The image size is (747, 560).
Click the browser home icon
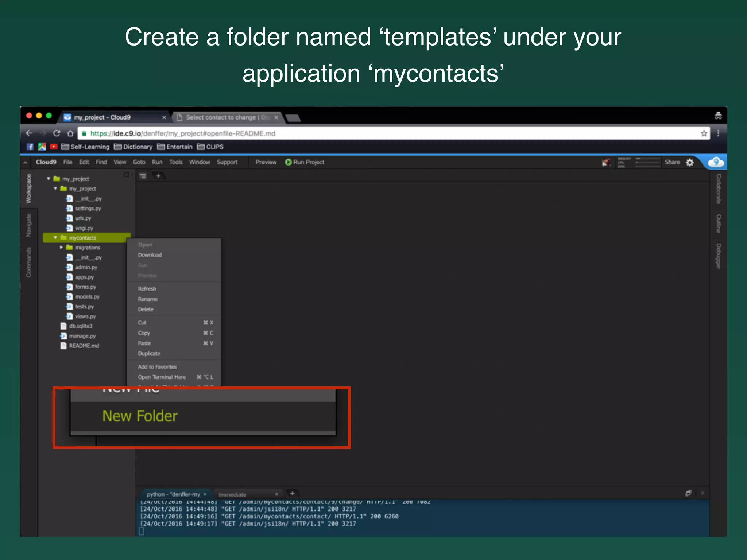coord(70,133)
